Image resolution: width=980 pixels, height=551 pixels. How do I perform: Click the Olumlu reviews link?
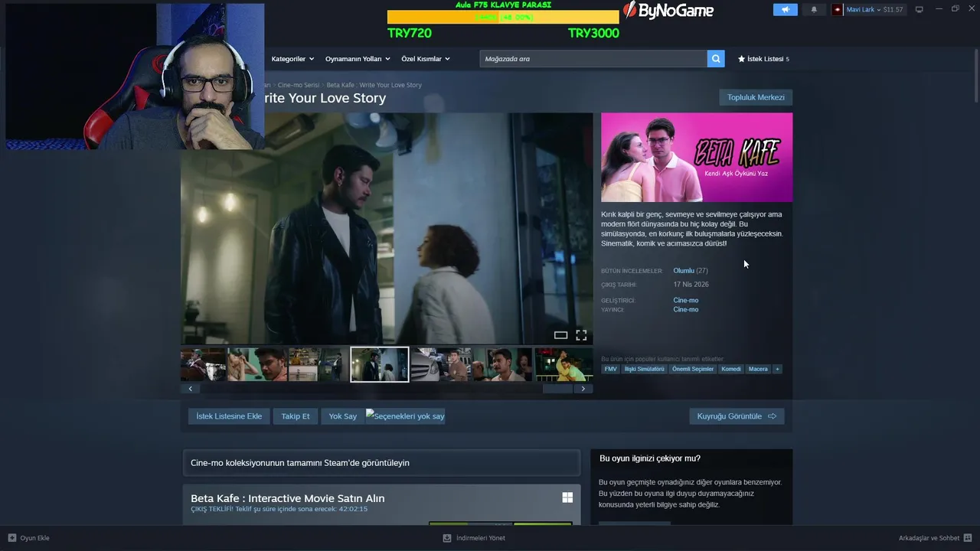(x=684, y=271)
